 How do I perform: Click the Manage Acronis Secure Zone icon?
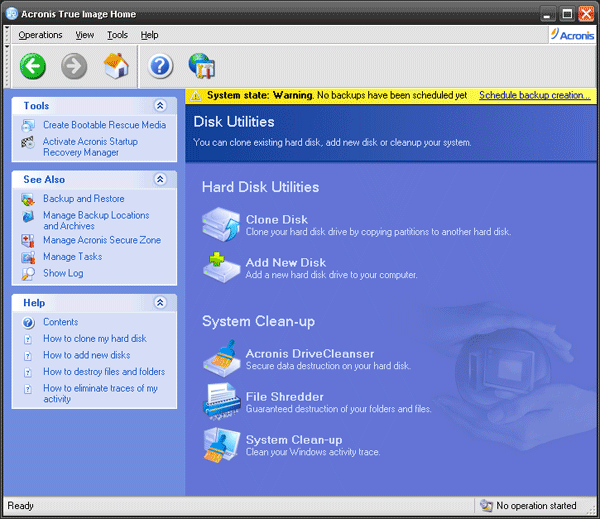(28, 240)
